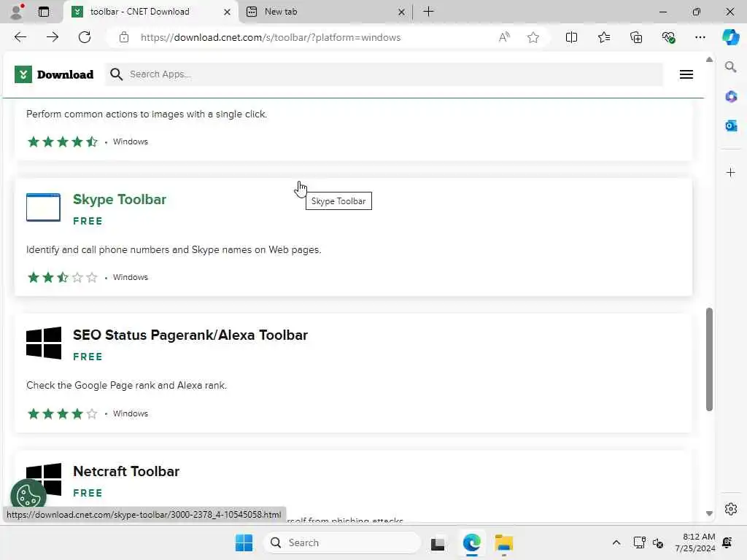Click the Skype Toolbar star rating
The width and height of the screenshot is (747, 560).
tap(63, 277)
